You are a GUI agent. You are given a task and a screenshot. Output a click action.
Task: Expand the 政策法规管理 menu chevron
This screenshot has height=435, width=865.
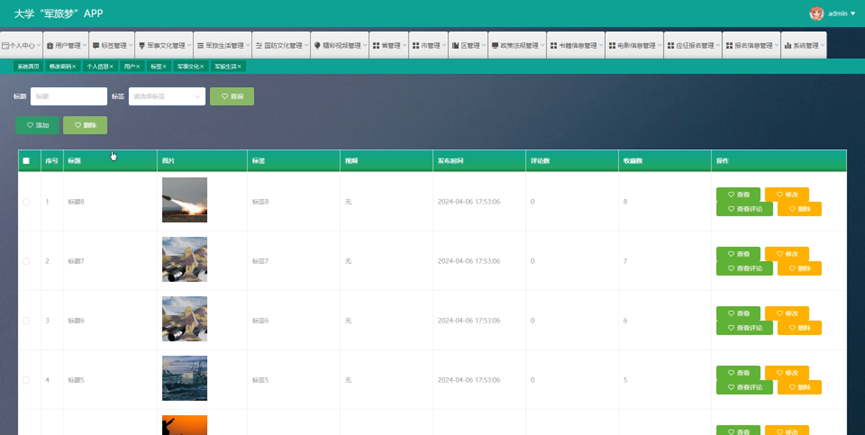[x=542, y=46]
